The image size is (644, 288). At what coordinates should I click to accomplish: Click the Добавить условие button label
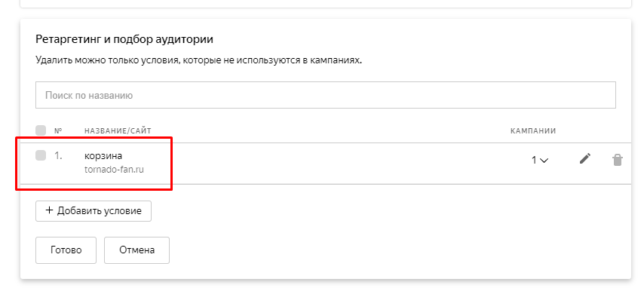pos(99,211)
